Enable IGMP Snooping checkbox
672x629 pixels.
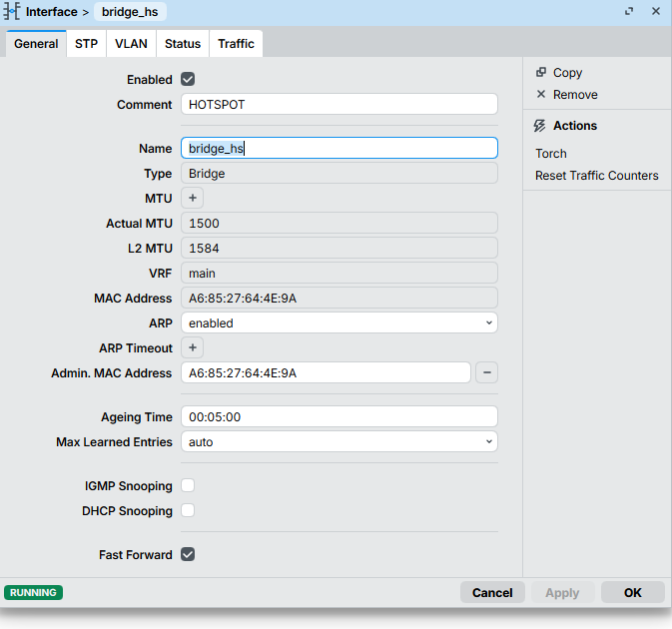point(188,485)
